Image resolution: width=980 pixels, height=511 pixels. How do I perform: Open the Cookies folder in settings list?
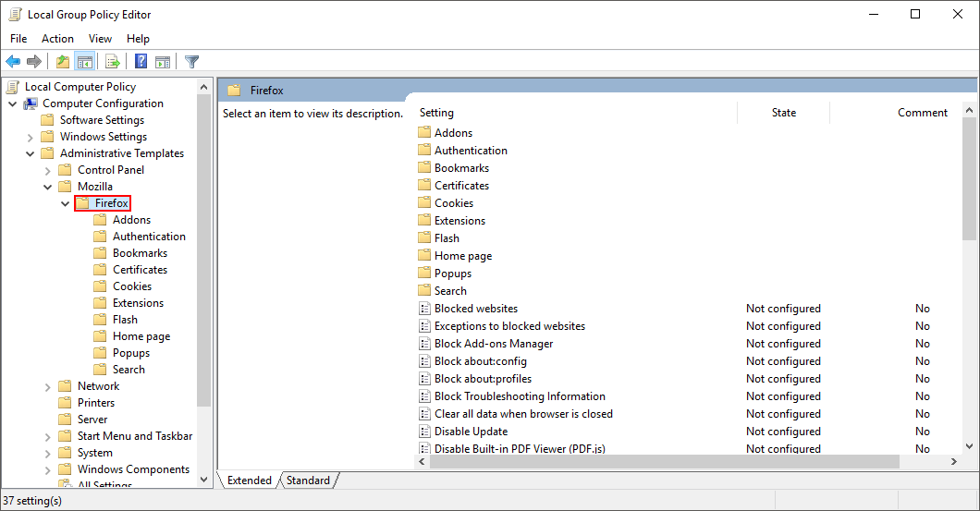pos(454,203)
